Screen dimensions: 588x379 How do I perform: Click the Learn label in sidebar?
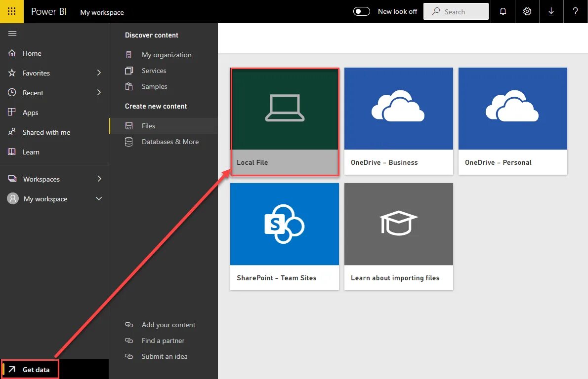31,152
